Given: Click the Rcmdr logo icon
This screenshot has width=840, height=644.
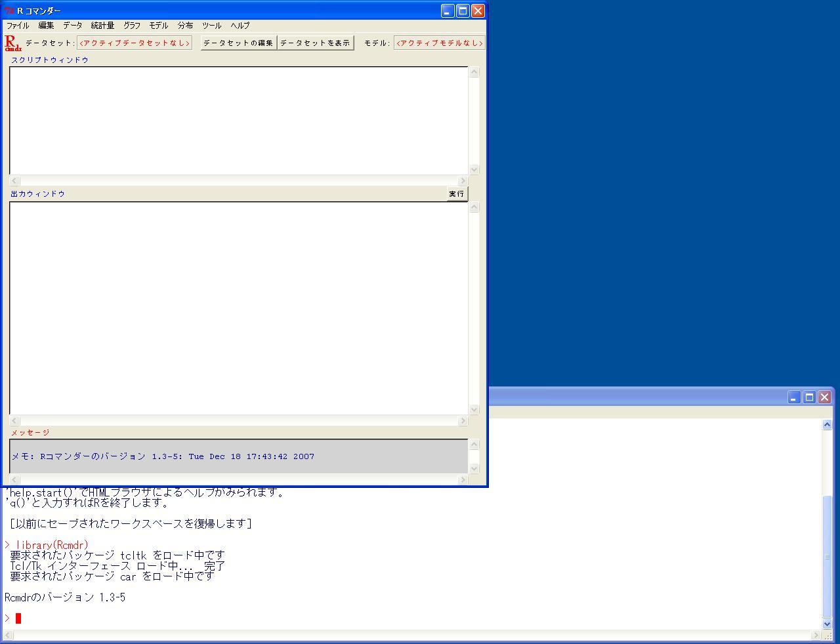Looking at the screenshot, I should (12, 43).
